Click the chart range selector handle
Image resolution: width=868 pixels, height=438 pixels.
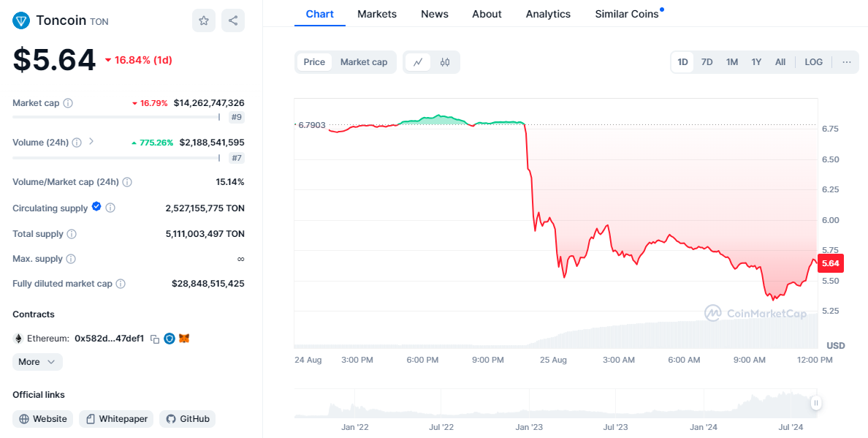pos(816,403)
